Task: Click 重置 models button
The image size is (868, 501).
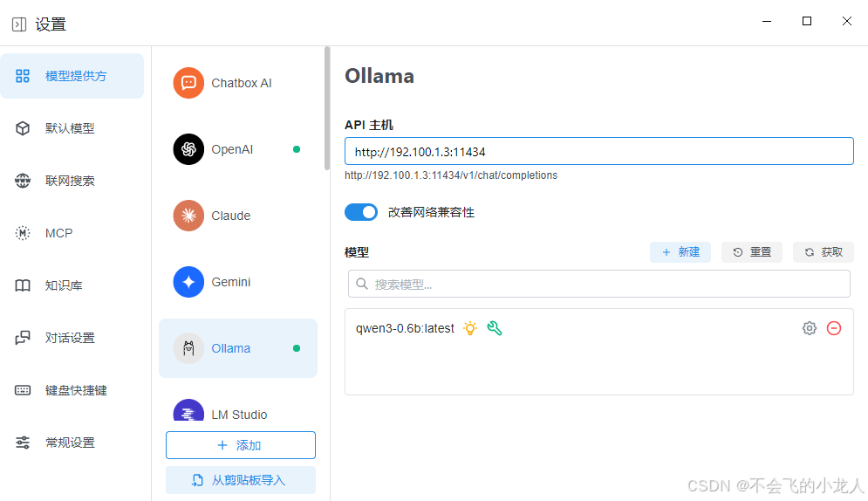Action: 752,252
